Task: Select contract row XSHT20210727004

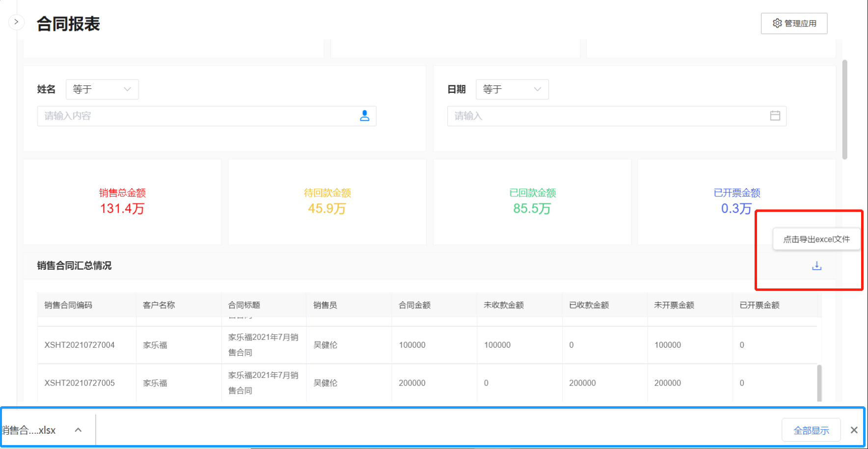Action: coord(80,345)
